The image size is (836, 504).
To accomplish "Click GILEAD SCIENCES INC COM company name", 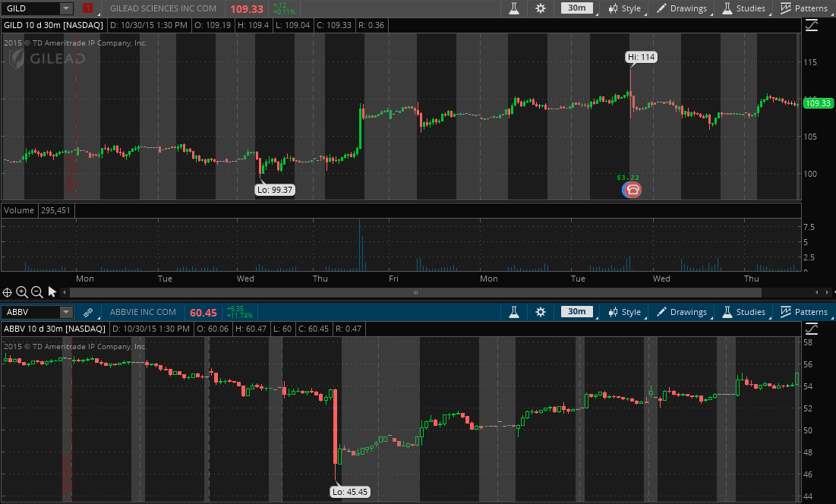I will (163, 8).
